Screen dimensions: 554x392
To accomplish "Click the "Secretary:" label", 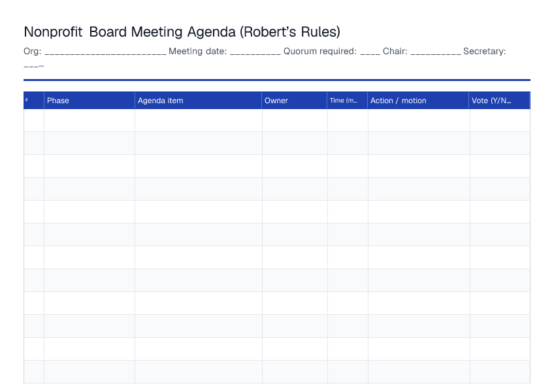I will click(x=484, y=51).
